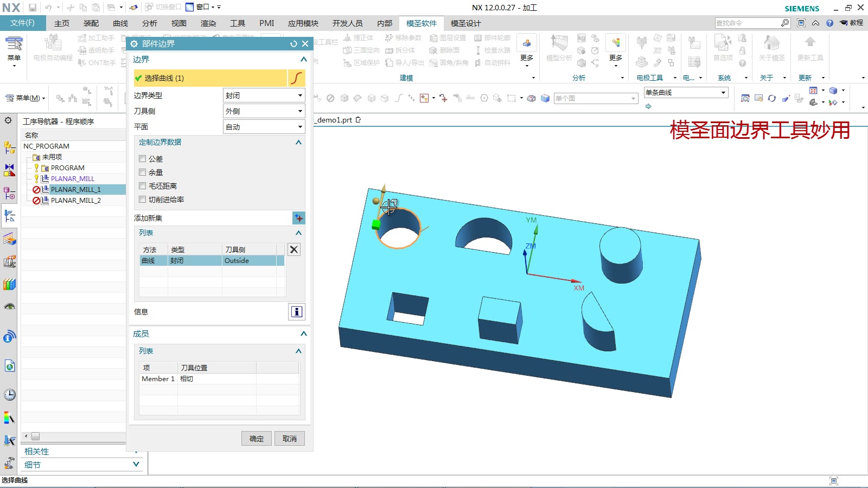Click the Undo icon in the title bar
Viewport: 868px width, 488px height.
(x=48, y=8)
